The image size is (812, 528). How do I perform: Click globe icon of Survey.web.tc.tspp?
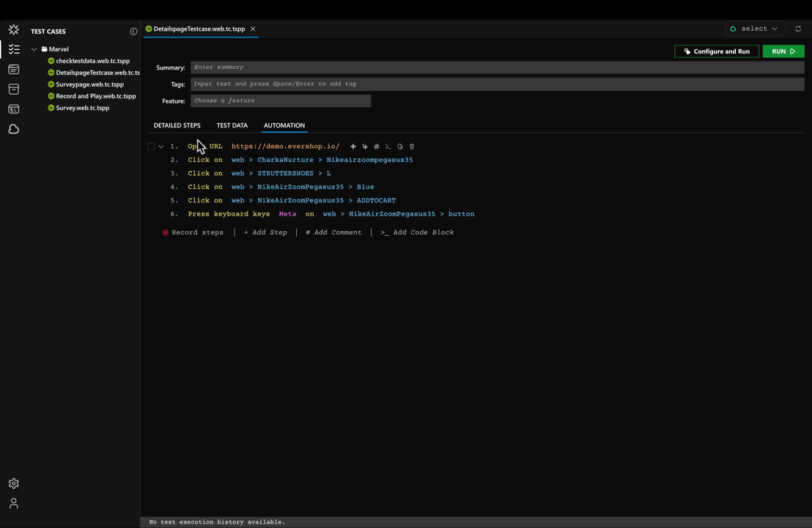point(51,108)
